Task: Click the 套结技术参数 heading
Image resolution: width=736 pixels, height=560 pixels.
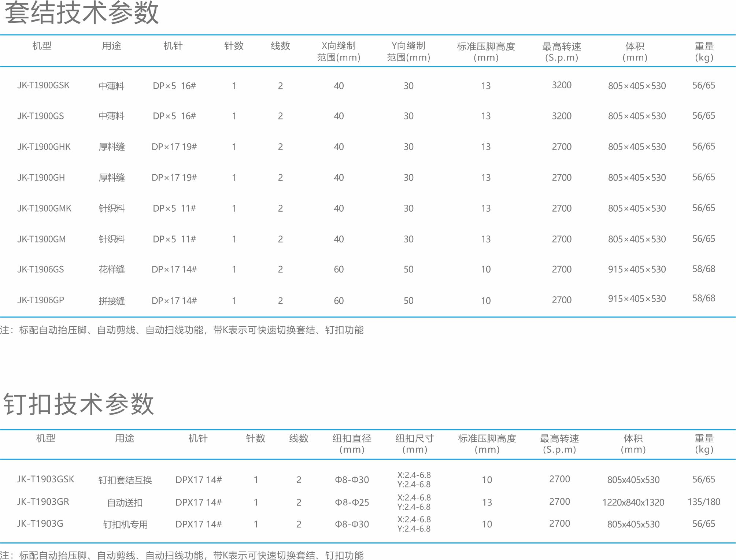Action: (x=82, y=13)
